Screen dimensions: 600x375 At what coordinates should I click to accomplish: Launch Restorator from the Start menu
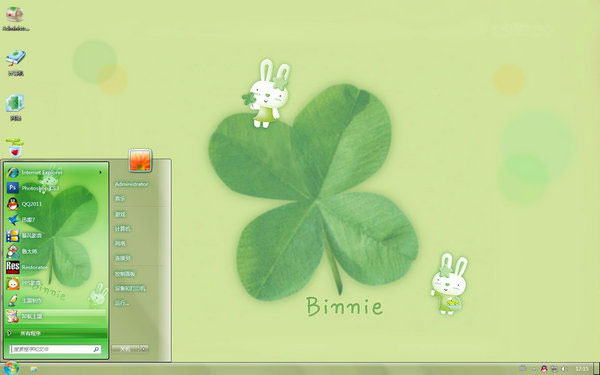[55, 267]
